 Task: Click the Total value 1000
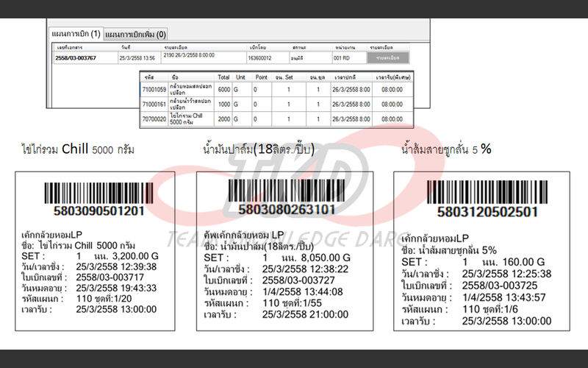click(x=224, y=104)
